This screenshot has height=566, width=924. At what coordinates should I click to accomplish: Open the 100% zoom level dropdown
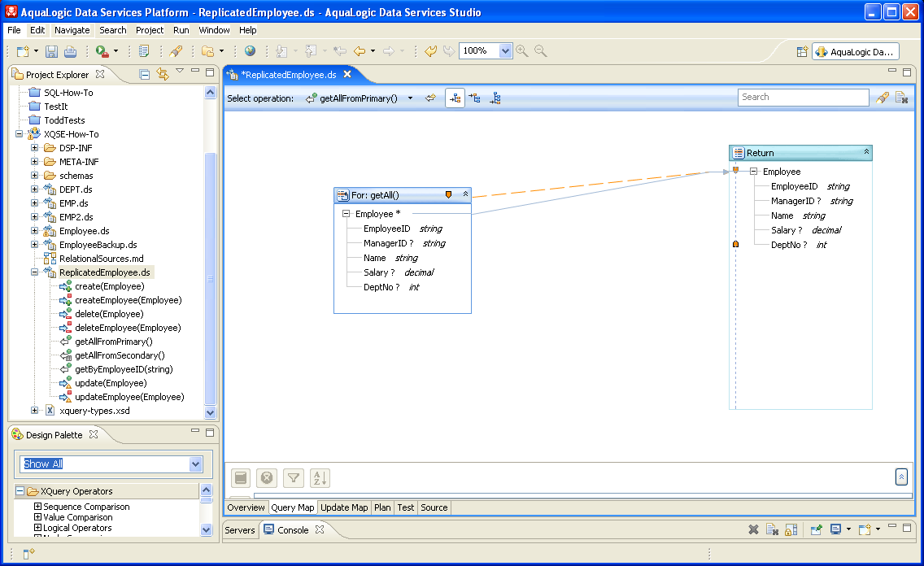(x=505, y=51)
